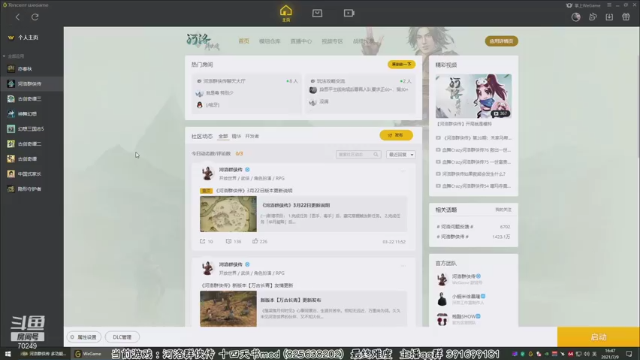Show 开发者 community posts

[x=252, y=136]
